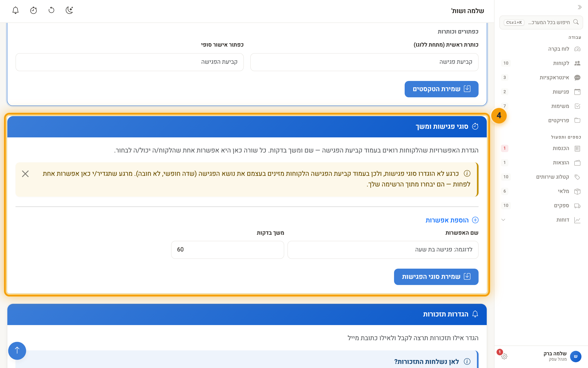Open הכנסות income in sidebar
The height and width of the screenshot is (368, 588).
pyautogui.click(x=541, y=148)
